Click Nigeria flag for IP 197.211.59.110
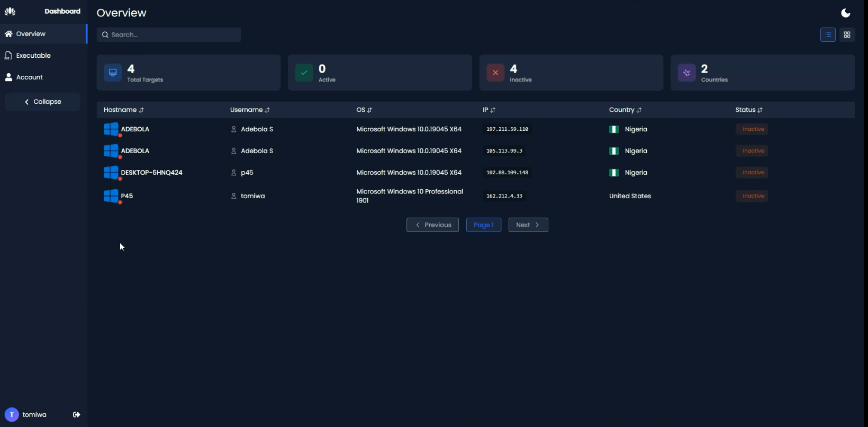This screenshot has width=868, height=427. pos(614,129)
